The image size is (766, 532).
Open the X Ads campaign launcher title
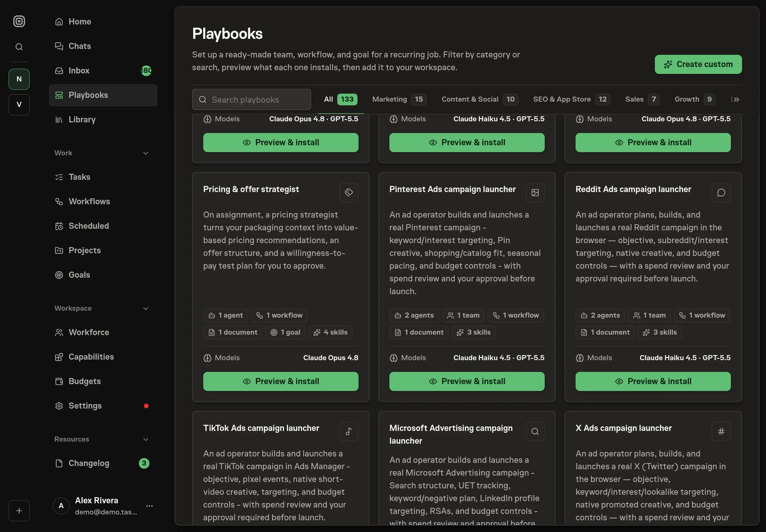click(x=623, y=428)
